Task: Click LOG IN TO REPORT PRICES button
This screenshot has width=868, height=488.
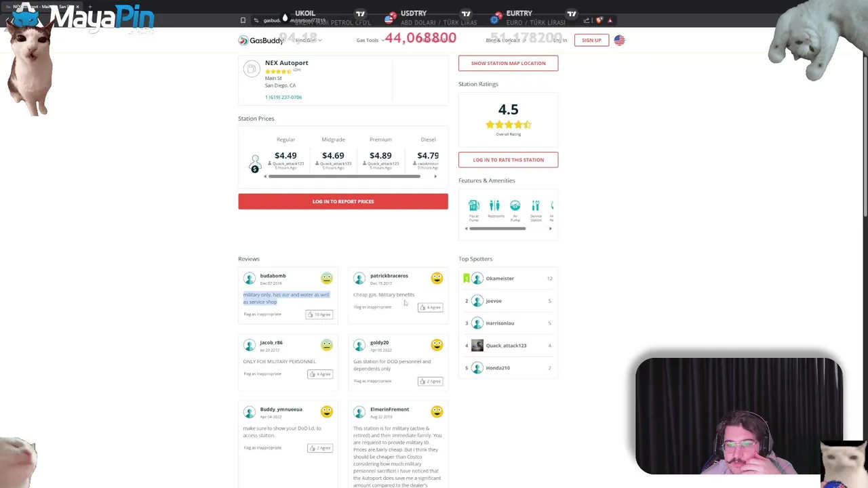Action: pyautogui.click(x=343, y=201)
